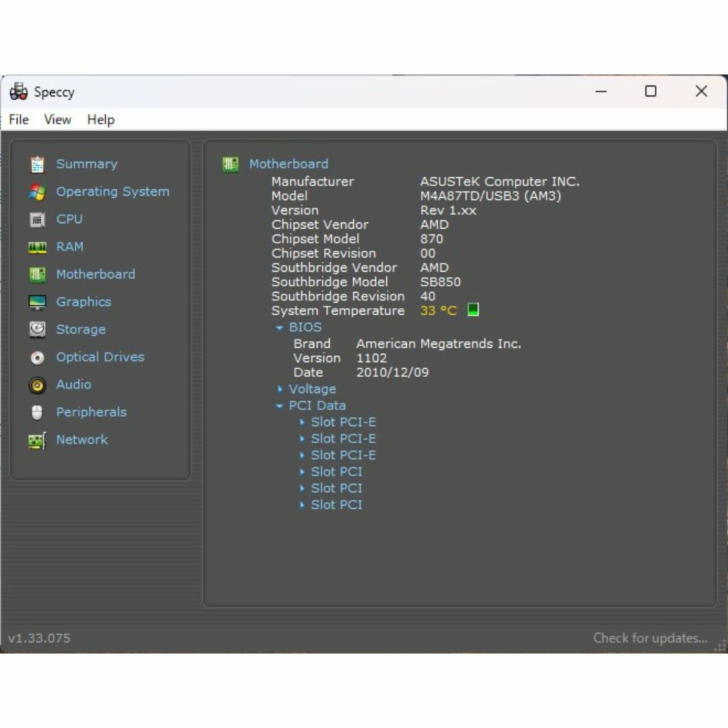Image resolution: width=728 pixels, height=728 pixels.
Task: Click manufacturer value ASUSTeK Computer INC.
Action: 500,181
